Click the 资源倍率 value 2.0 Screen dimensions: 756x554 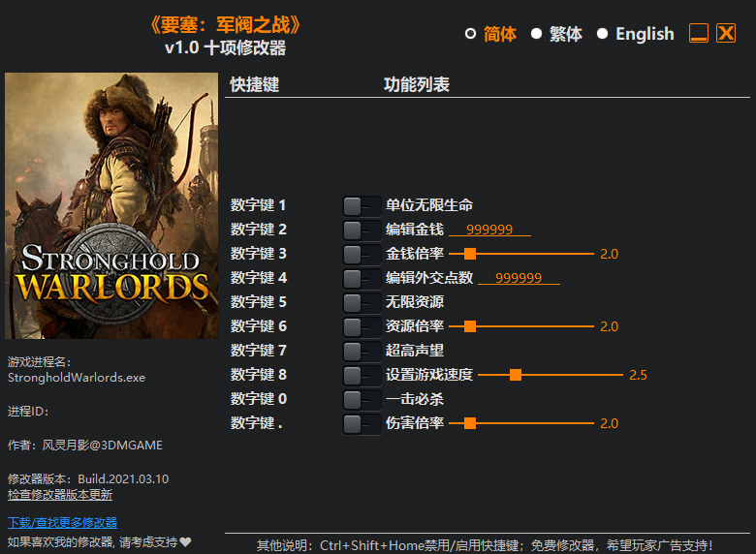[x=609, y=326]
